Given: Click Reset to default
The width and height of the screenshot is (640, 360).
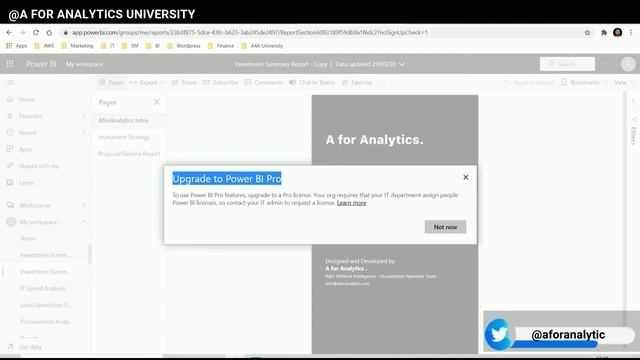Looking at the screenshot, I should pos(529,82).
